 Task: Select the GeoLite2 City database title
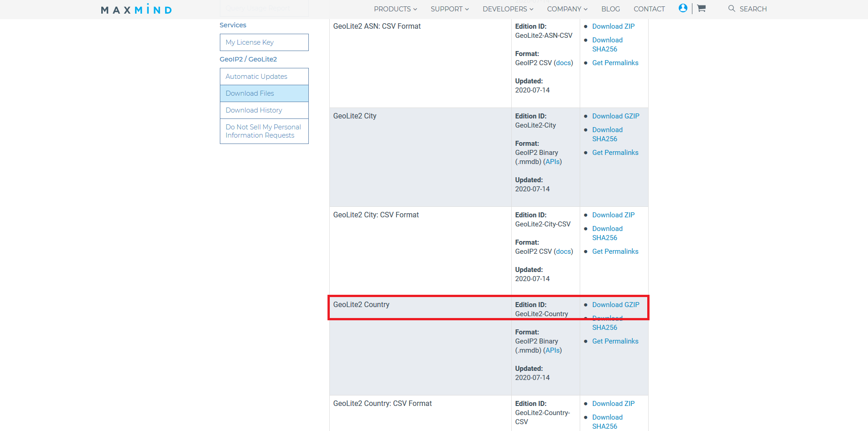tap(354, 116)
